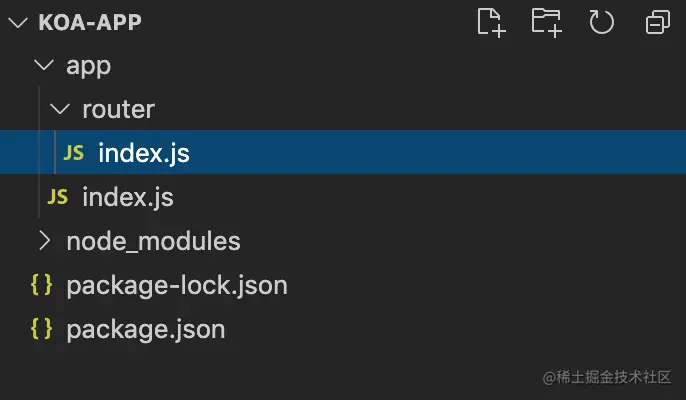Image resolution: width=686 pixels, height=400 pixels.
Task: Select the app folder name
Action: coord(89,67)
